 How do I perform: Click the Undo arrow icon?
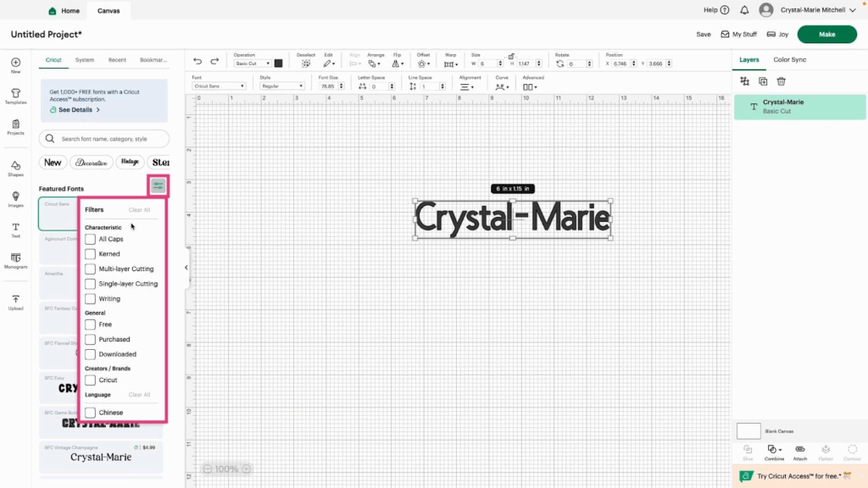pos(198,61)
